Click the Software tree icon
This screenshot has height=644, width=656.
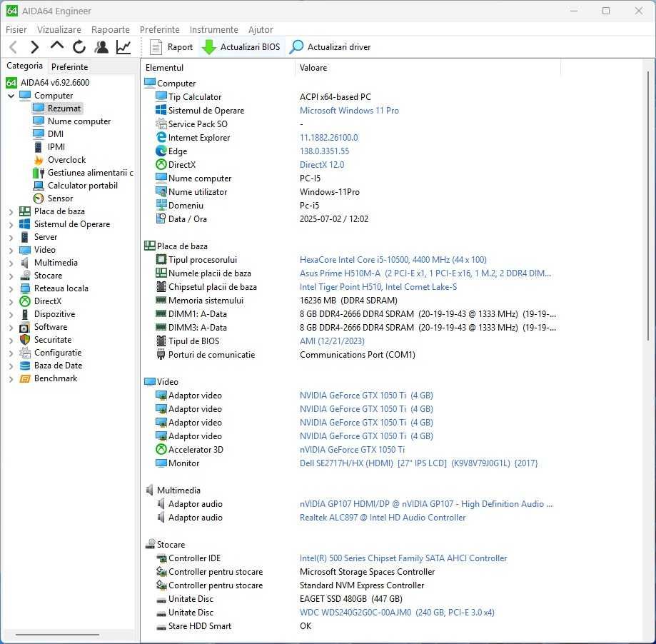[25, 327]
